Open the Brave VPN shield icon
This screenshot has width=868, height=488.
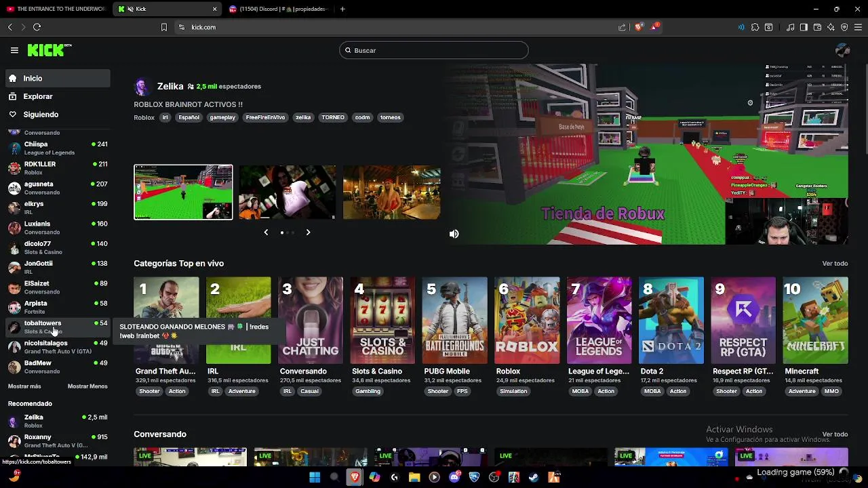pyautogui.click(x=844, y=27)
